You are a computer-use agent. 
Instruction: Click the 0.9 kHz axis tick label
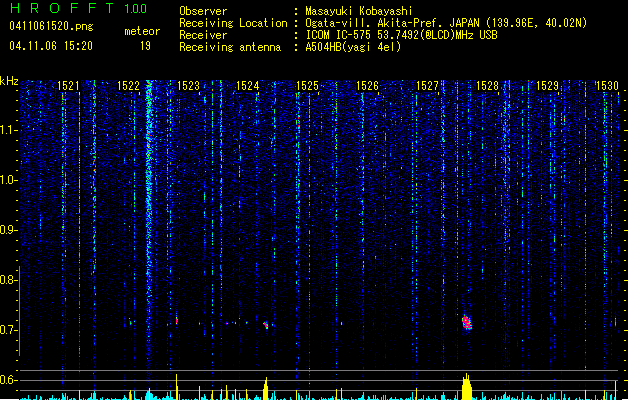8,230
